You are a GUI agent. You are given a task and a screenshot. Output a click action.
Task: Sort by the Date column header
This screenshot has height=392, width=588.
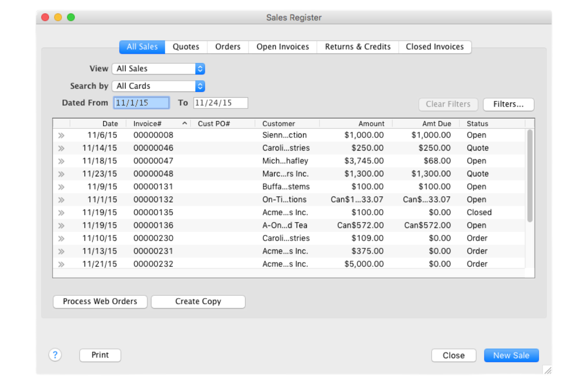coord(110,124)
